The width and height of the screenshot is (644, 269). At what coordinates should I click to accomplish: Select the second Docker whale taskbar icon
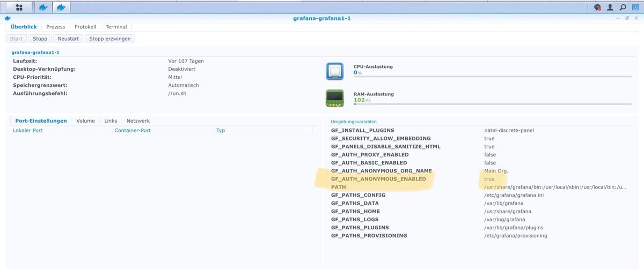pyautogui.click(x=61, y=8)
